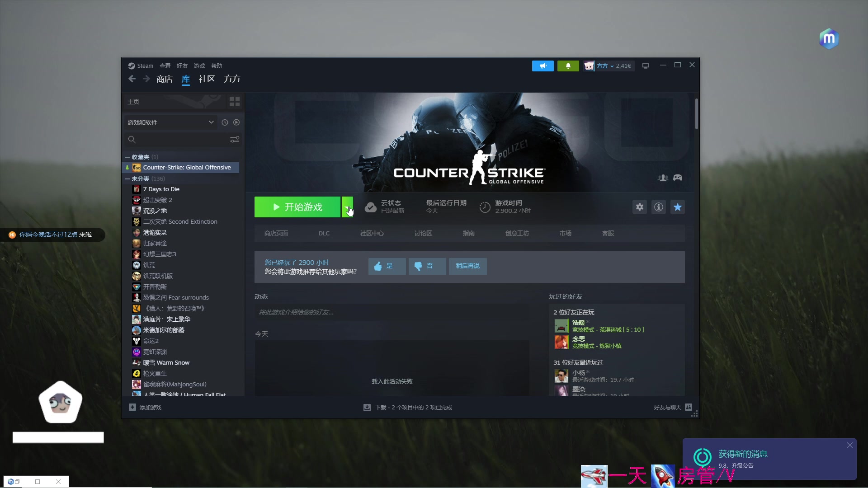Select 二次灭绝 Second Extinction in list
868x488 pixels.
(180, 221)
